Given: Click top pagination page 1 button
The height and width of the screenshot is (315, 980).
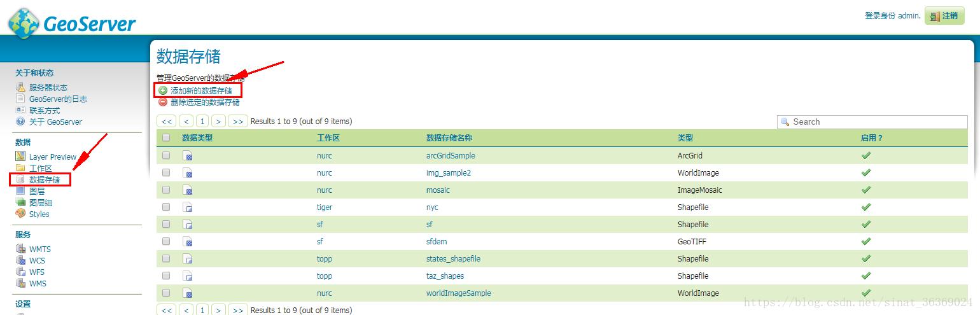Looking at the screenshot, I should click(202, 121).
